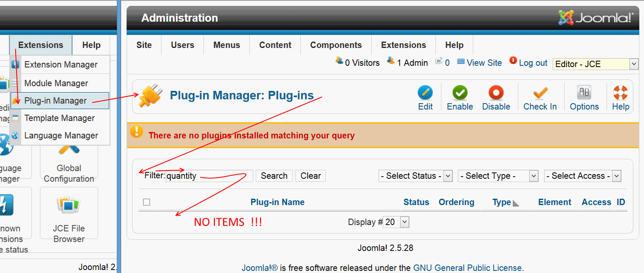
Task: Sort by ID column header
Action: tap(621, 202)
